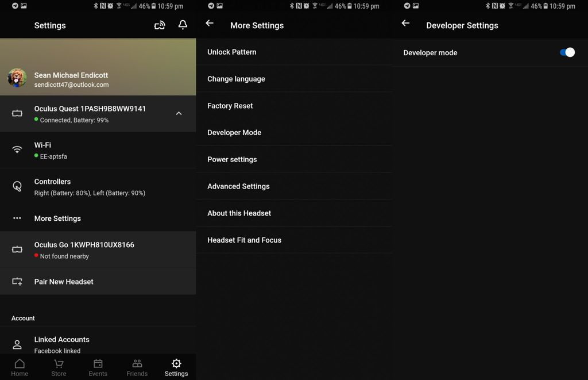Open About this Headset
Image resolution: width=588 pixels, height=380 pixels.
(x=239, y=213)
